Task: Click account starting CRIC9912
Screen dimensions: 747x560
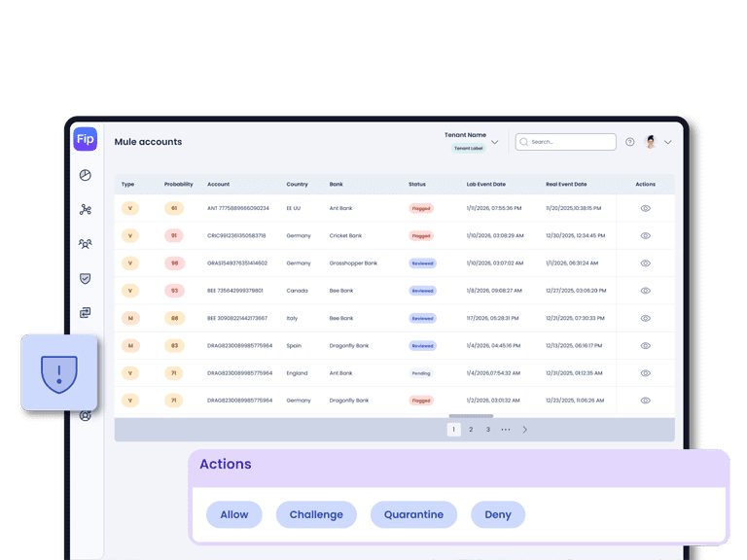Action: [236, 235]
